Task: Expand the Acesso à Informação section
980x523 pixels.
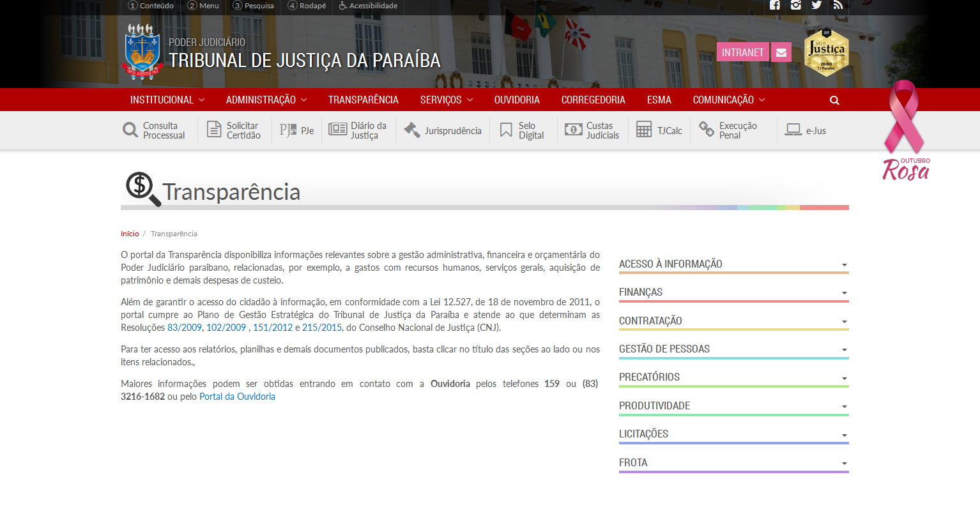Action: click(x=733, y=264)
